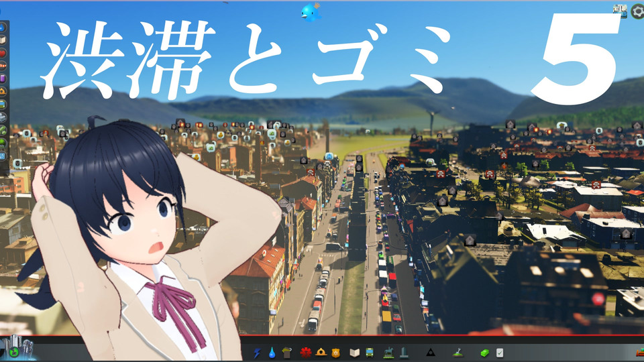
Task: Toggle the blue info view at sidebar bottom
Action: coord(3,156)
